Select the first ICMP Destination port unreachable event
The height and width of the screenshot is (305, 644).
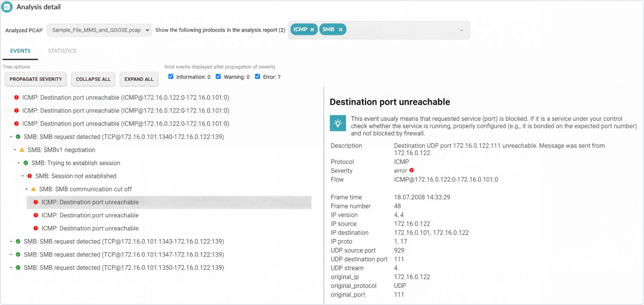[125, 97]
